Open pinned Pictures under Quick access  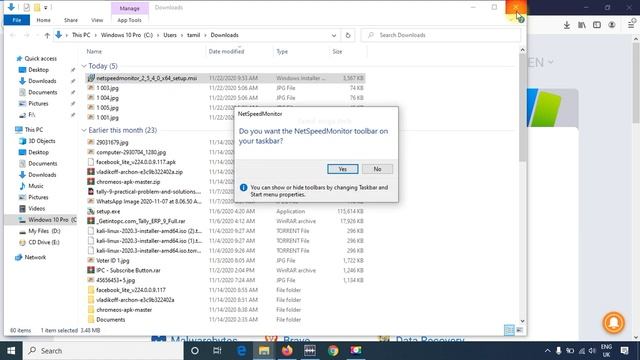click(38, 104)
